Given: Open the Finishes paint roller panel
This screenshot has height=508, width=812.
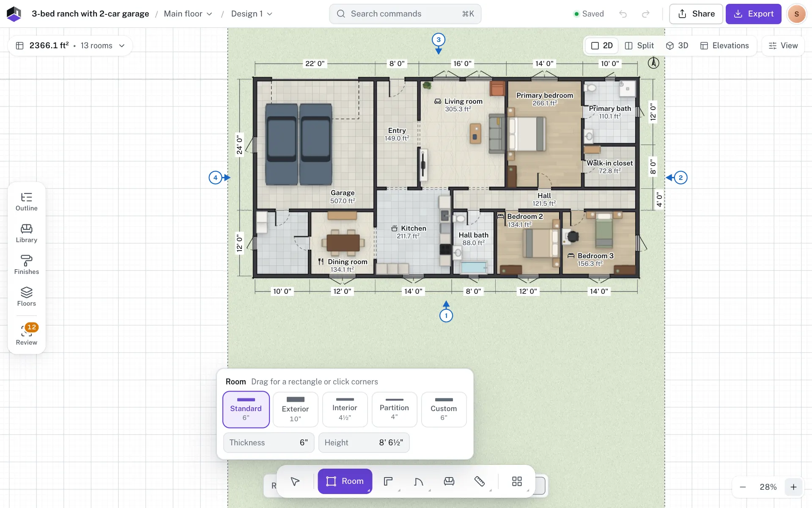Looking at the screenshot, I should pyautogui.click(x=27, y=265).
